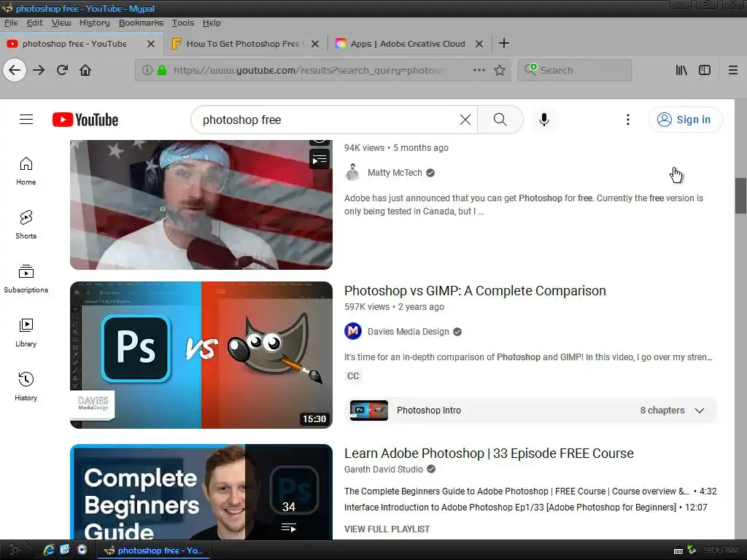Viewport: 747px width, 560px height.
Task: Open the taskbar start button
Action: click(x=15, y=550)
